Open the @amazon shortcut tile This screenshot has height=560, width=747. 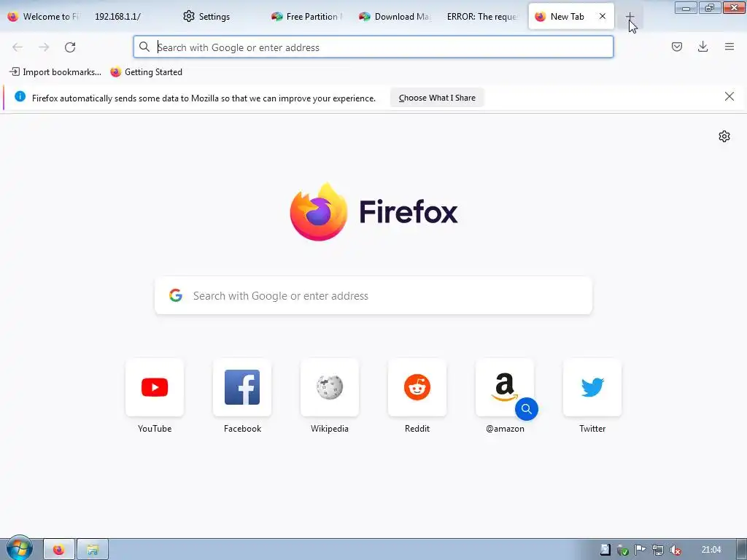[x=505, y=387]
